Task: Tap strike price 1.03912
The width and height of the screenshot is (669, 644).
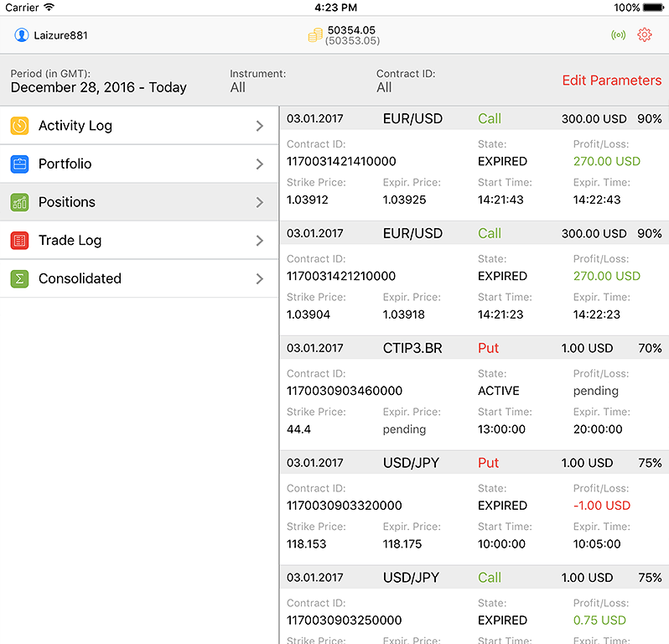Action: pyautogui.click(x=307, y=200)
